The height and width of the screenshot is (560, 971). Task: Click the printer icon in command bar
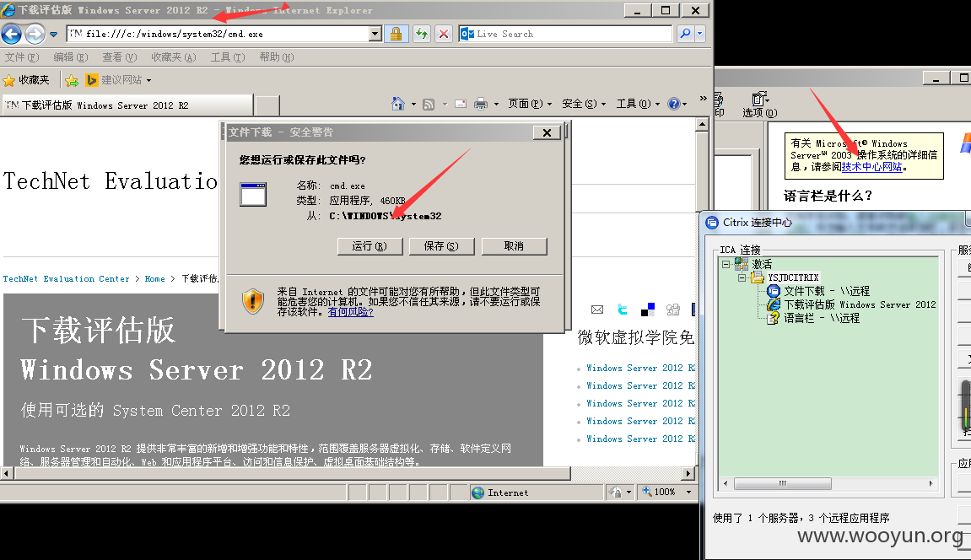pos(481,104)
